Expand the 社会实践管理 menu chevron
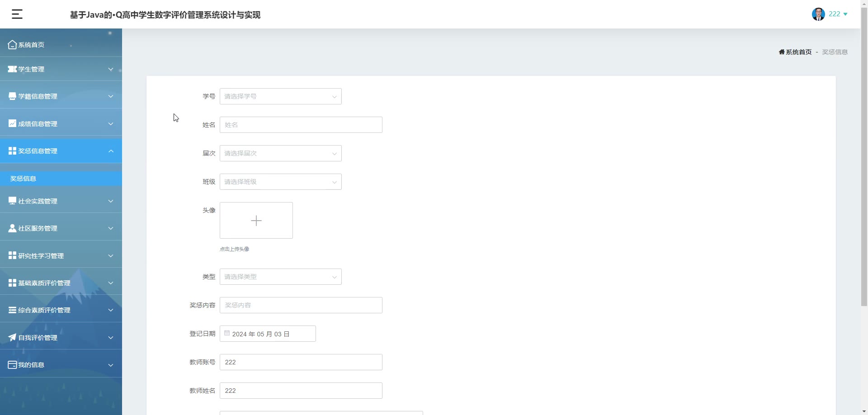868x415 pixels. tap(111, 201)
